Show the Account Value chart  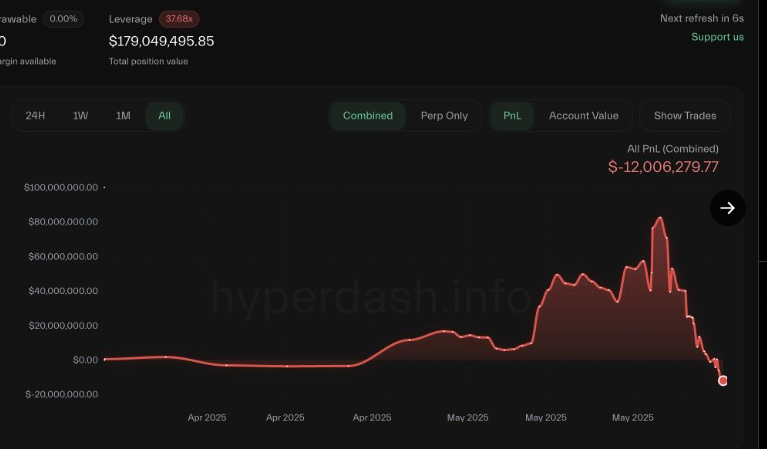point(584,116)
